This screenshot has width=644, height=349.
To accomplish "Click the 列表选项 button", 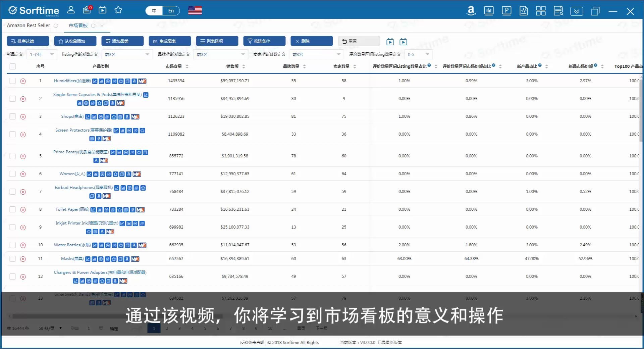I will [217, 41].
